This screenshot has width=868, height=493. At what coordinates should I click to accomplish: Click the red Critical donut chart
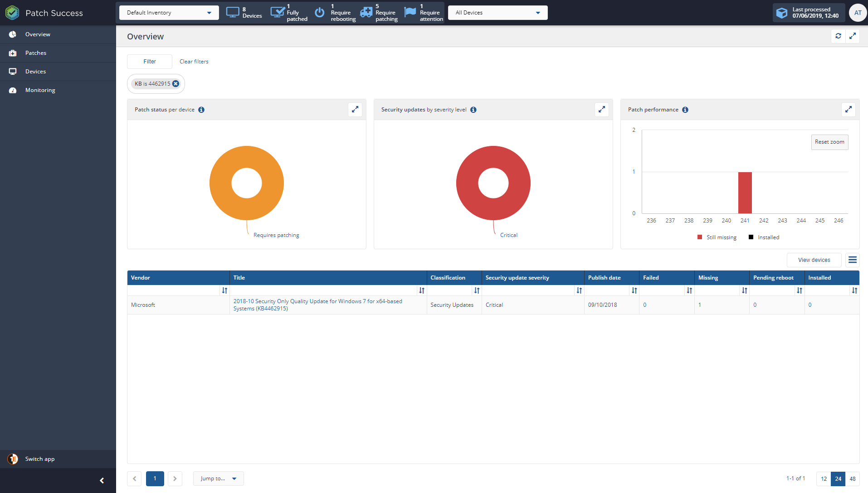tap(466, 183)
